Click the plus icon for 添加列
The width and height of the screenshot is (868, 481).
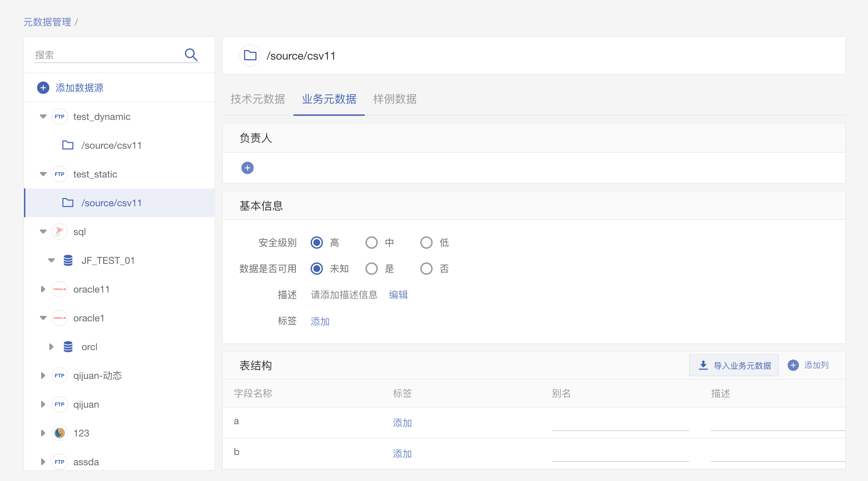[x=793, y=365]
